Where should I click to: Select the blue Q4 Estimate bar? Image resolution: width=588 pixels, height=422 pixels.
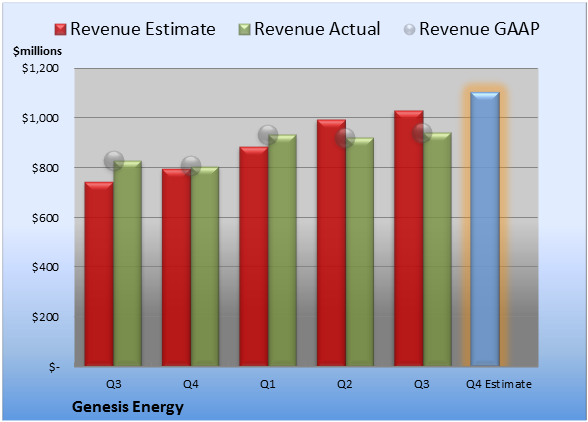pos(485,229)
